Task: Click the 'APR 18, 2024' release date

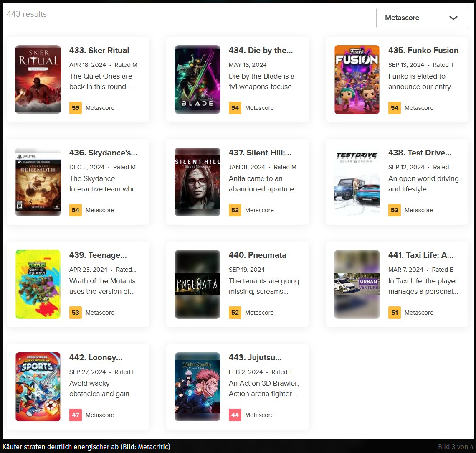Action: pyautogui.click(x=87, y=65)
